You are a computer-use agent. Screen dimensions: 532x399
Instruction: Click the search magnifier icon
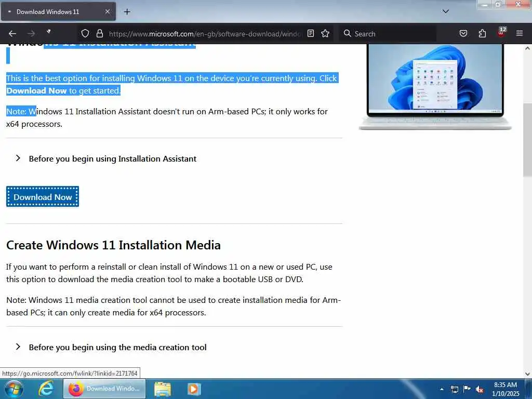click(347, 33)
